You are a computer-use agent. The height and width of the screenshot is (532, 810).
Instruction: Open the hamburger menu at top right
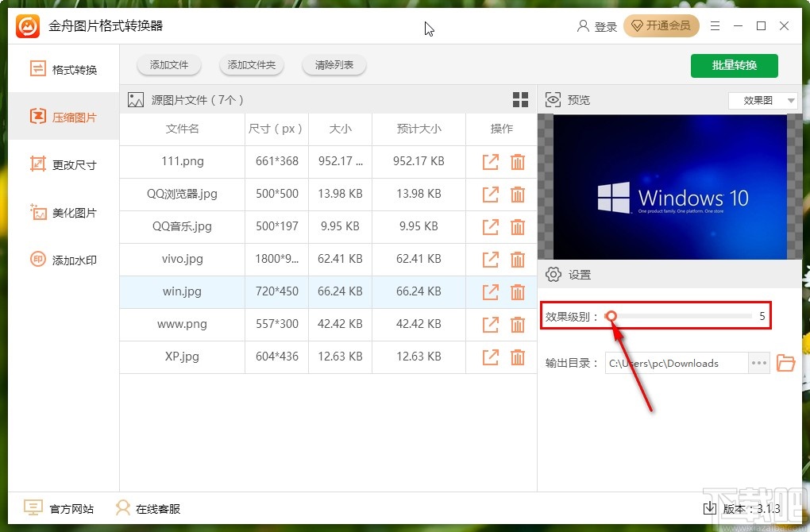pos(715,25)
